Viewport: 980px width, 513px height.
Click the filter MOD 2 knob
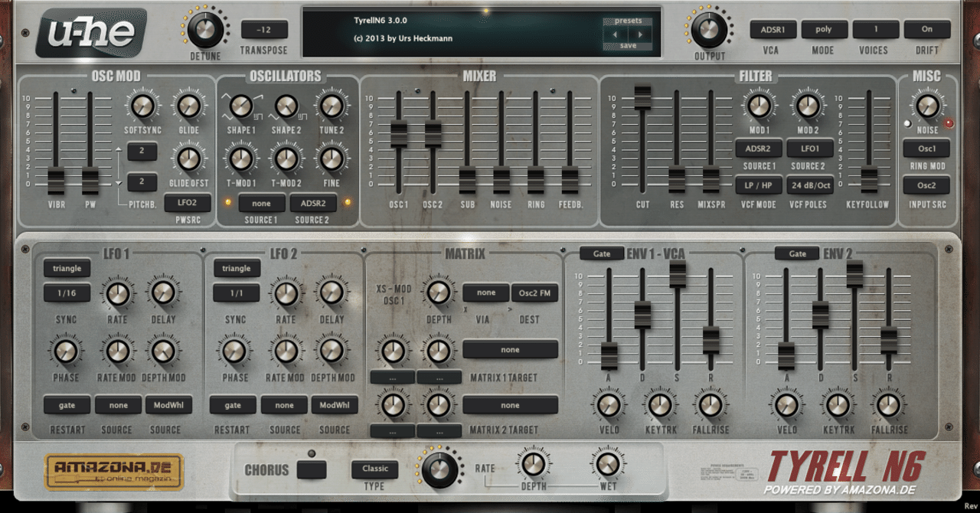[808, 106]
